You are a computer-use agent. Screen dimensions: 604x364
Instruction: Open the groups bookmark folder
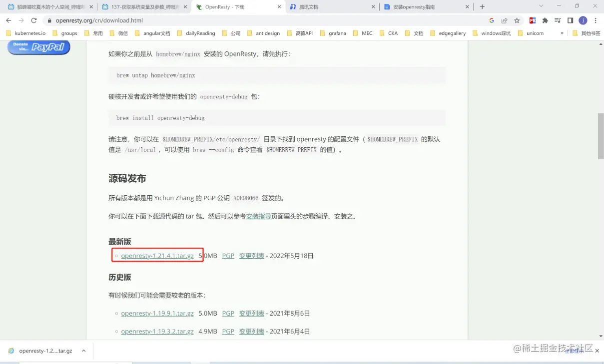pos(64,33)
